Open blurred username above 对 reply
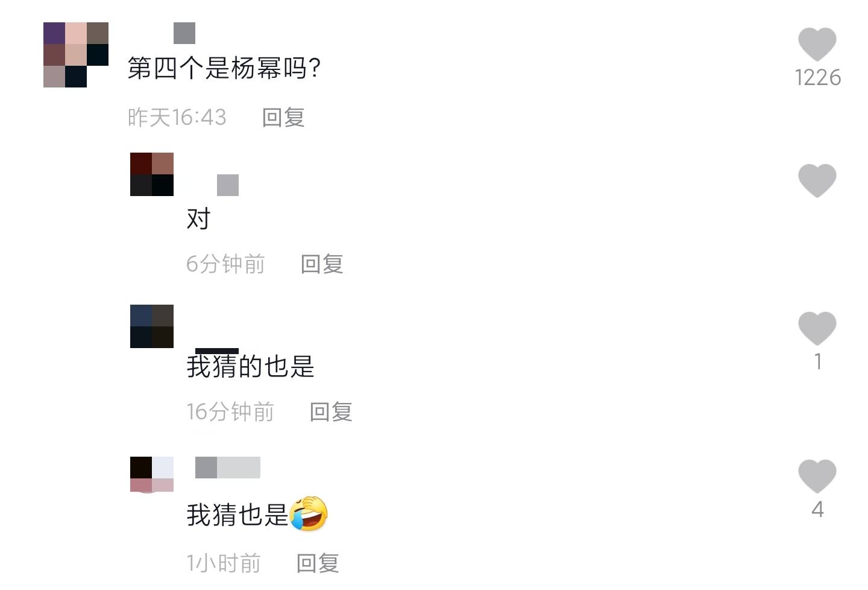This screenshot has width=868, height=590. coord(228,185)
